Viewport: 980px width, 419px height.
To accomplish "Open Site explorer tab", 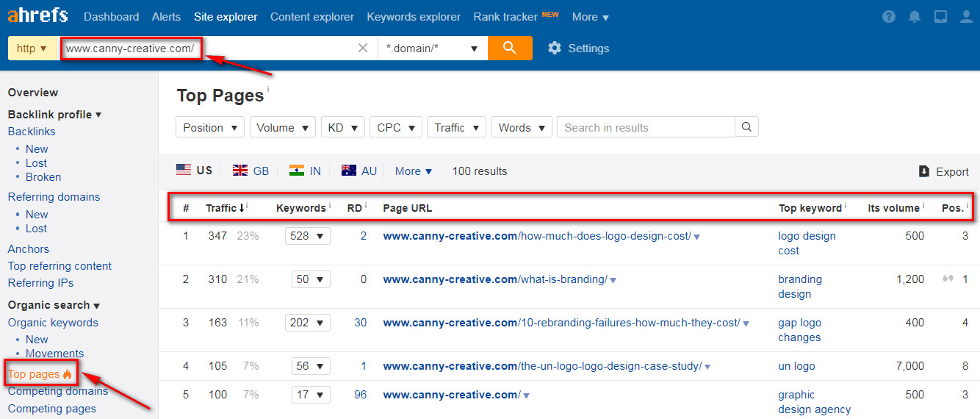I will point(226,16).
